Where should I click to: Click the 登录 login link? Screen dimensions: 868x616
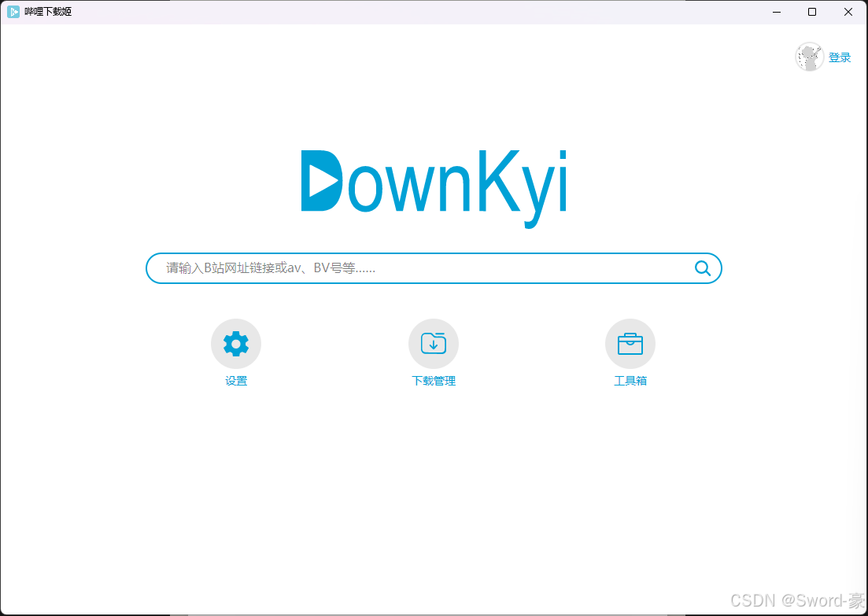(x=840, y=57)
